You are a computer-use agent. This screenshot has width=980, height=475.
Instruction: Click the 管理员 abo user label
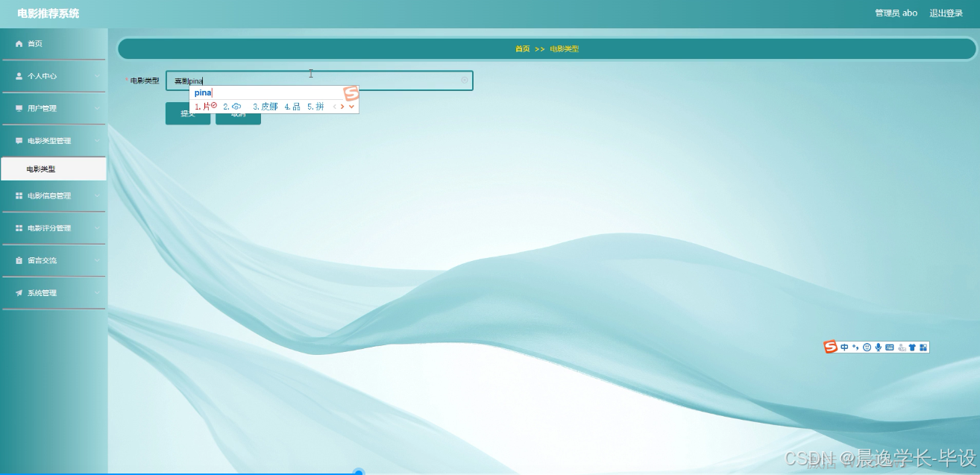pos(896,13)
